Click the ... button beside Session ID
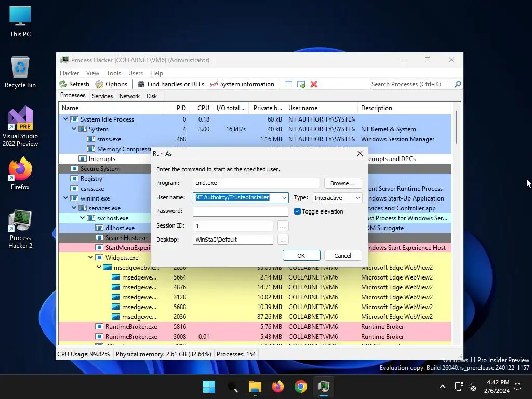 pos(283,226)
